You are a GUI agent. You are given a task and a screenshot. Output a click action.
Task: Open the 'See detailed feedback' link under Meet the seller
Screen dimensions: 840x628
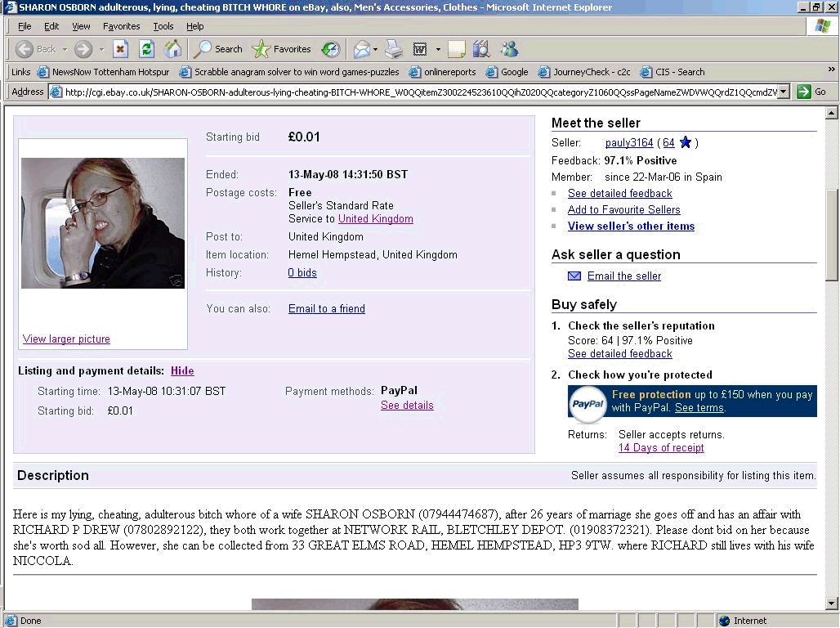[619, 194]
